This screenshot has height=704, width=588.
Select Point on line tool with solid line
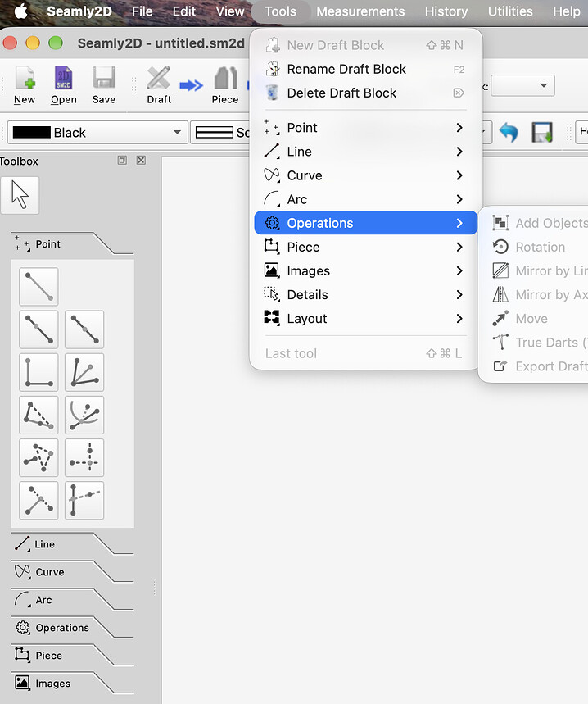(38, 329)
